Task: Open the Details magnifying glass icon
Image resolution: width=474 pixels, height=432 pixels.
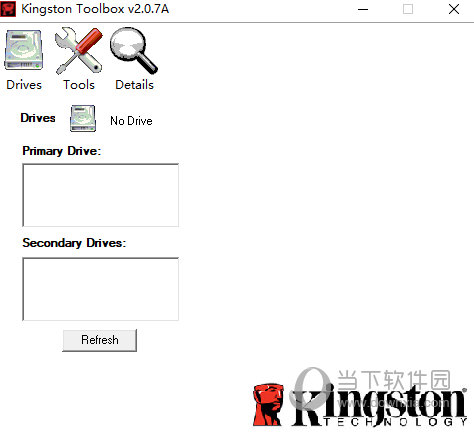Action: [x=134, y=50]
